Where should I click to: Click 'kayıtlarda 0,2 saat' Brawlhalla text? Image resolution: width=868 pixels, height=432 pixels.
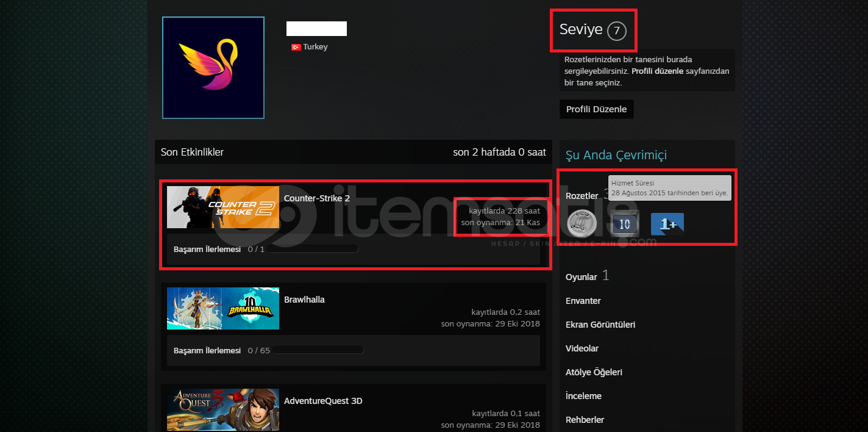pos(506,312)
